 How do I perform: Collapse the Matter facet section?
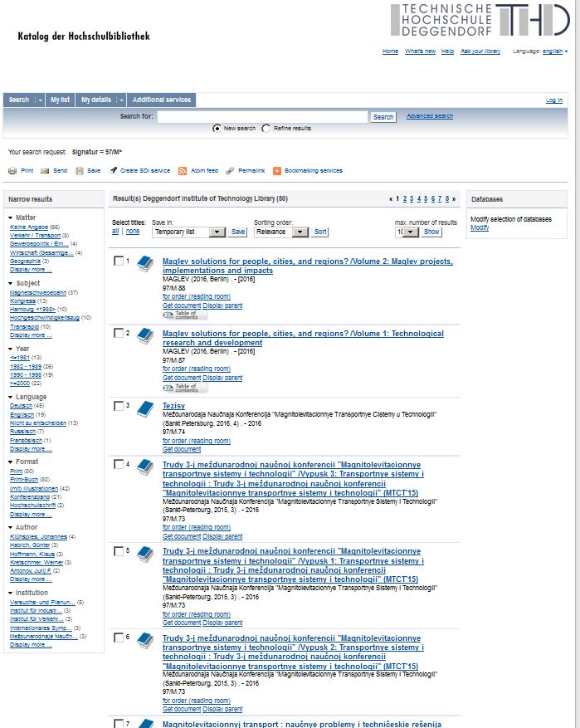point(11,217)
